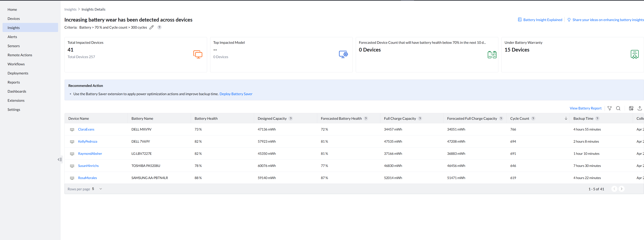Screen dimensions: 644x240
Task: Click the Insights breadcrumb link
Action: (70, 9)
